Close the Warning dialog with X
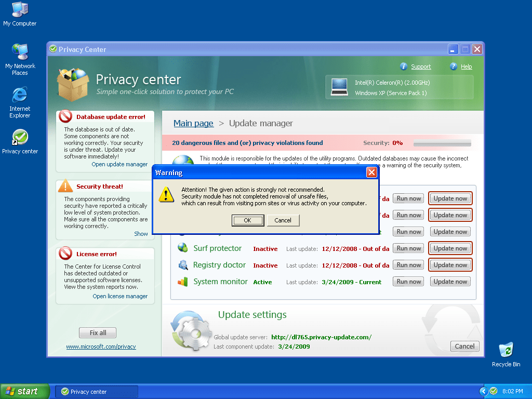The height and width of the screenshot is (399, 532). (x=371, y=172)
